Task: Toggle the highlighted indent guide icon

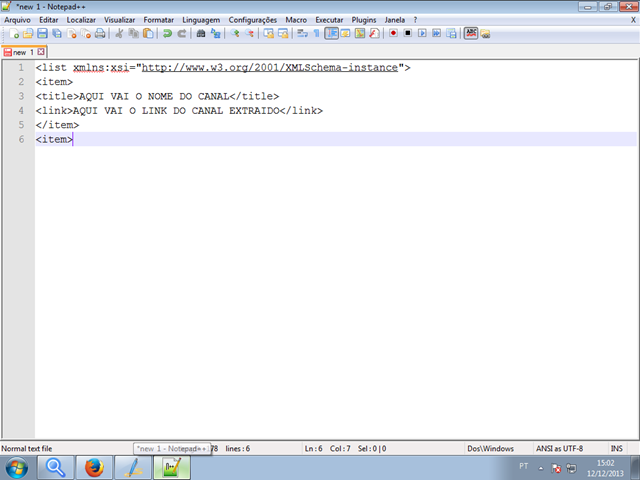Action: click(x=331, y=33)
